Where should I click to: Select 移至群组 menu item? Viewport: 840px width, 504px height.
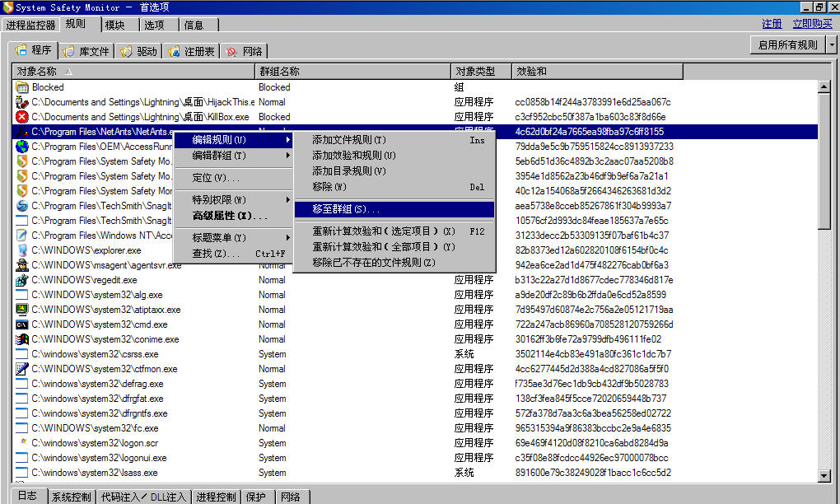(394, 209)
